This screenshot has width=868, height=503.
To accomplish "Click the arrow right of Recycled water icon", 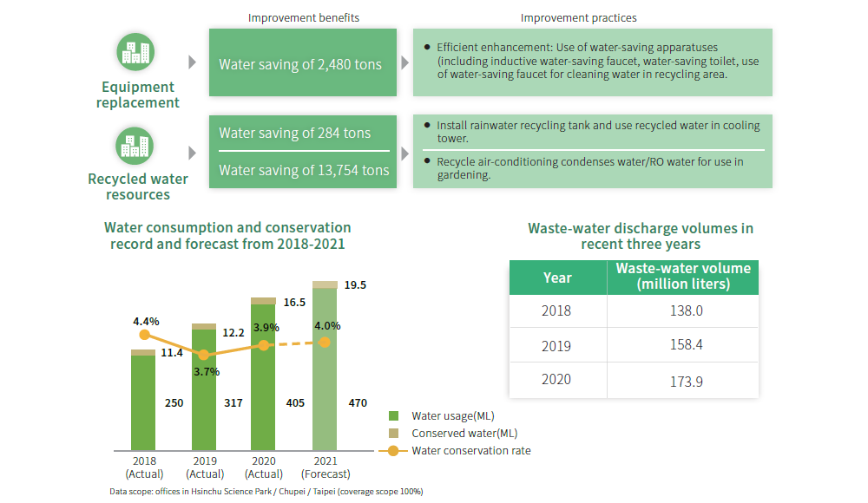I will [x=193, y=153].
